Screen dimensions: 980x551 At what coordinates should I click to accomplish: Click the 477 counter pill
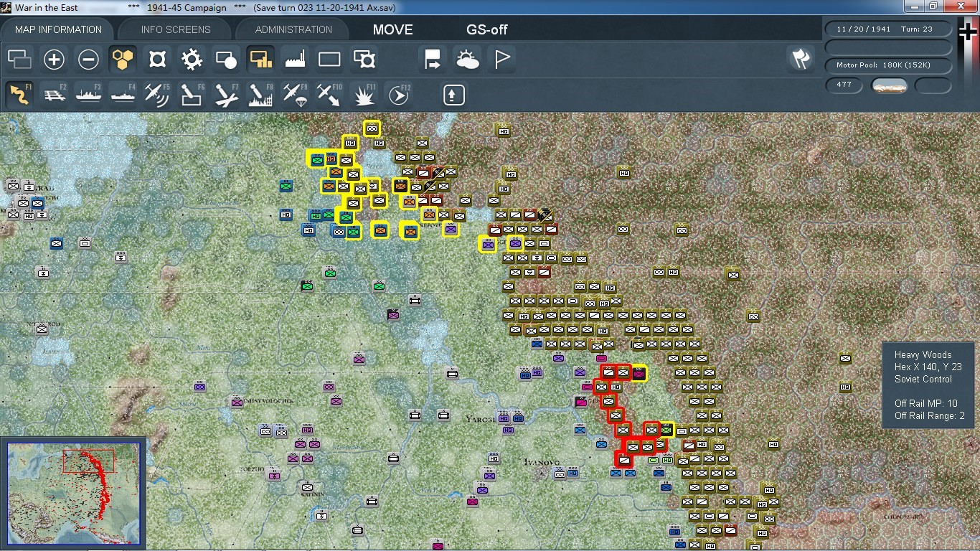point(844,85)
